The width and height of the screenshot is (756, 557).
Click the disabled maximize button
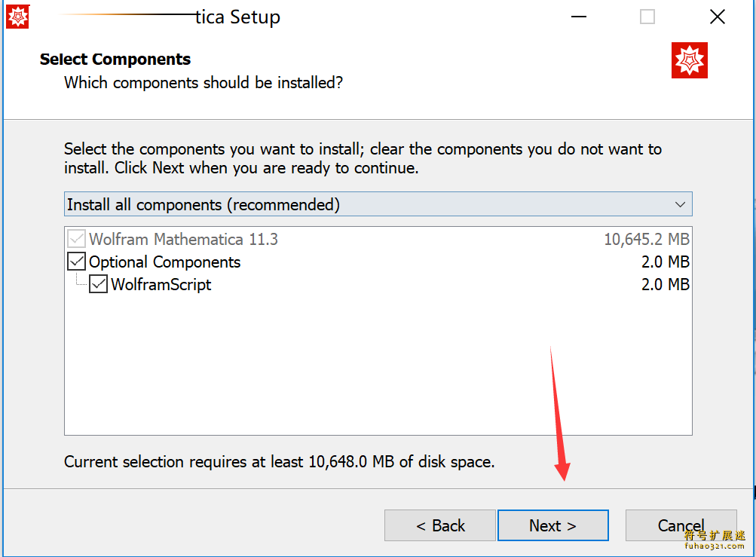pos(647,17)
